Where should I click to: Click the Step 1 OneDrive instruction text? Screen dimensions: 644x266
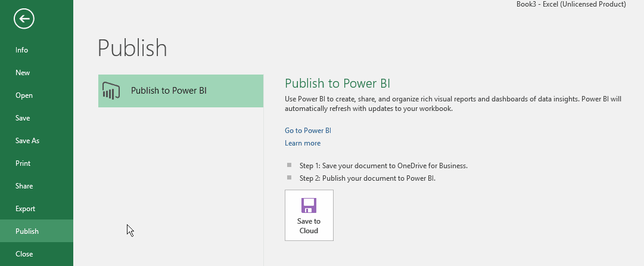coord(383,166)
